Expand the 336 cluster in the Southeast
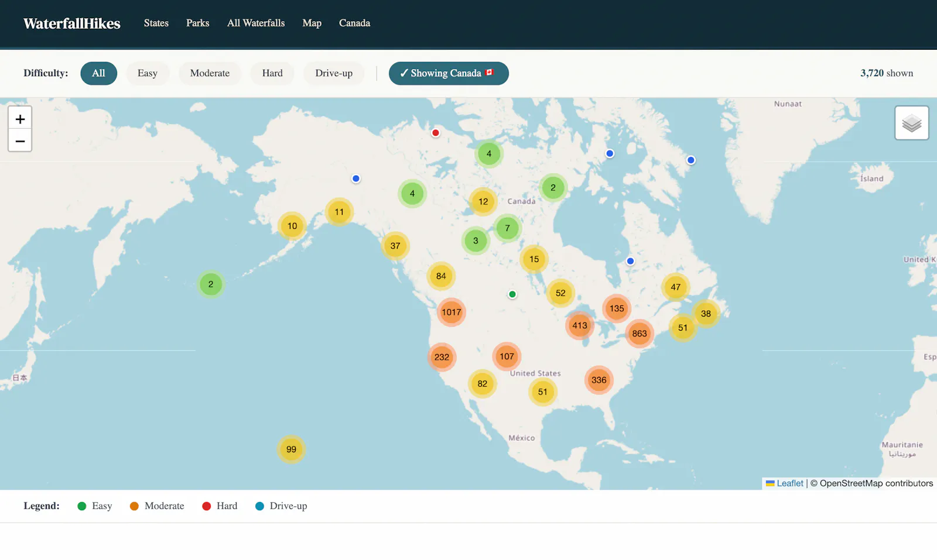 click(599, 380)
